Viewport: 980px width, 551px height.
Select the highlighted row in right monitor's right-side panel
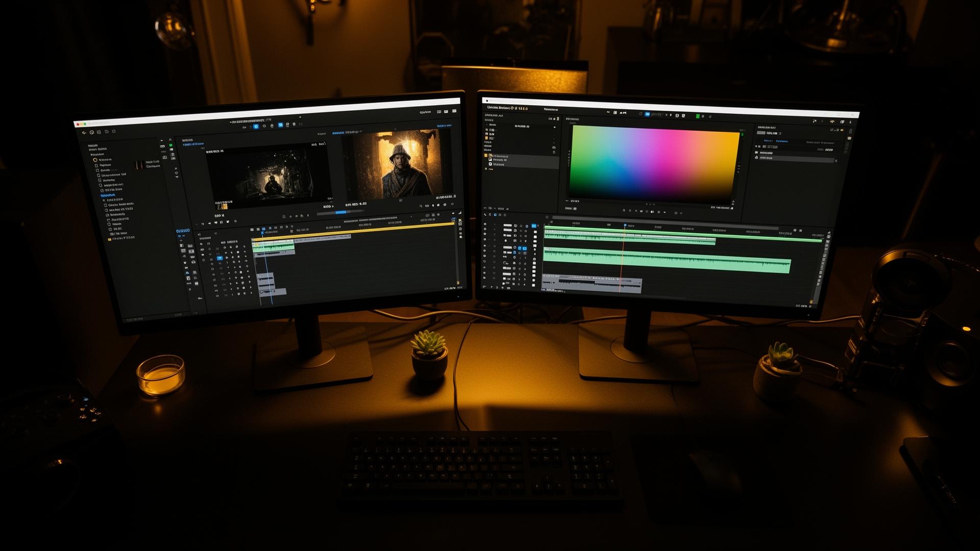(796, 159)
